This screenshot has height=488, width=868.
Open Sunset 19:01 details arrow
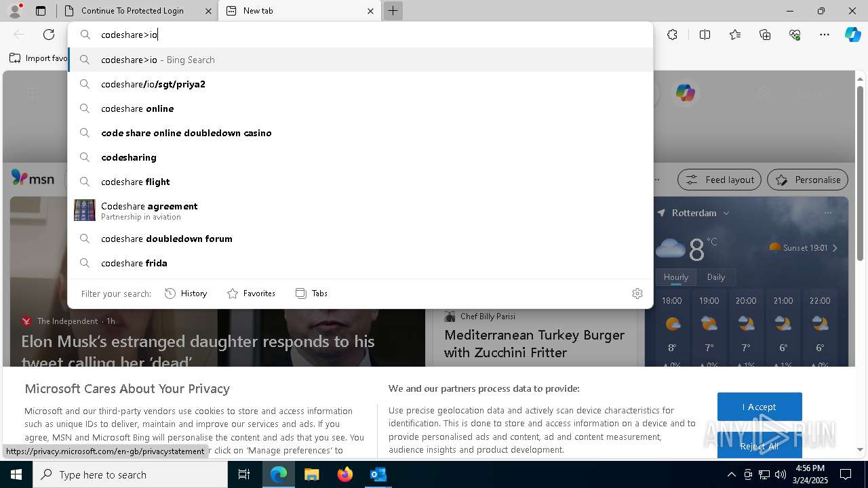(835, 248)
